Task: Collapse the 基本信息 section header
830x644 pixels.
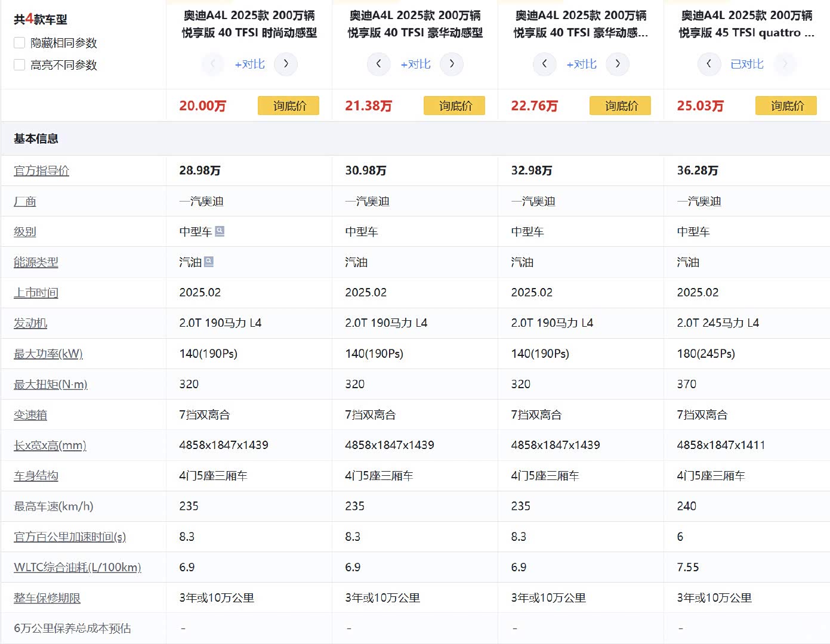Action: click(x=36, y=138)
